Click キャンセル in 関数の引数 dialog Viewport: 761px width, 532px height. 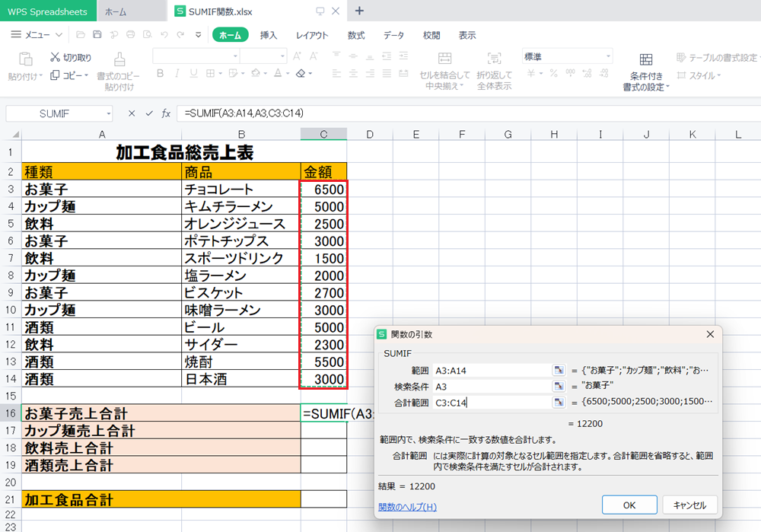coord(689,505)
